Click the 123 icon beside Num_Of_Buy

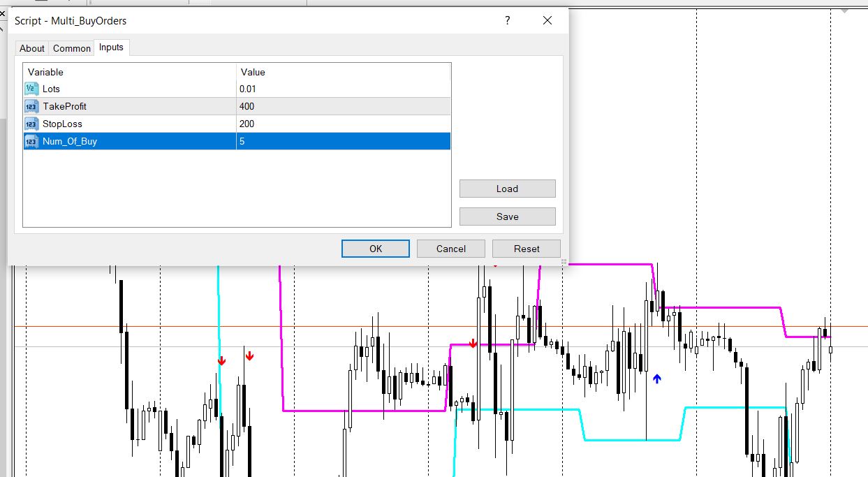pyautogui.click(x=31, y=141)
